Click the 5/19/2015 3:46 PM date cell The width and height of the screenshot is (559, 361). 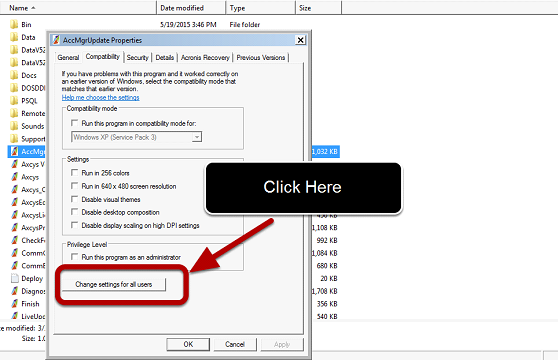click(x=188, y=25)
